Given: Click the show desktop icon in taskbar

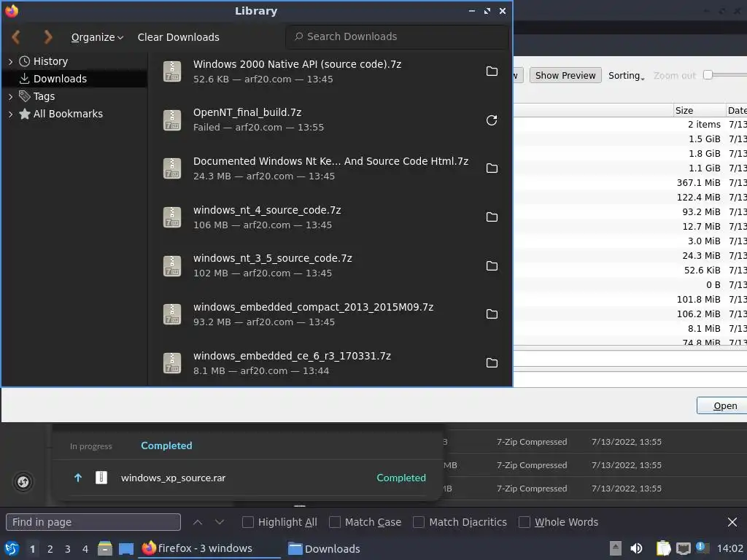Looking at the screenshot, I should tap(125, 549).
